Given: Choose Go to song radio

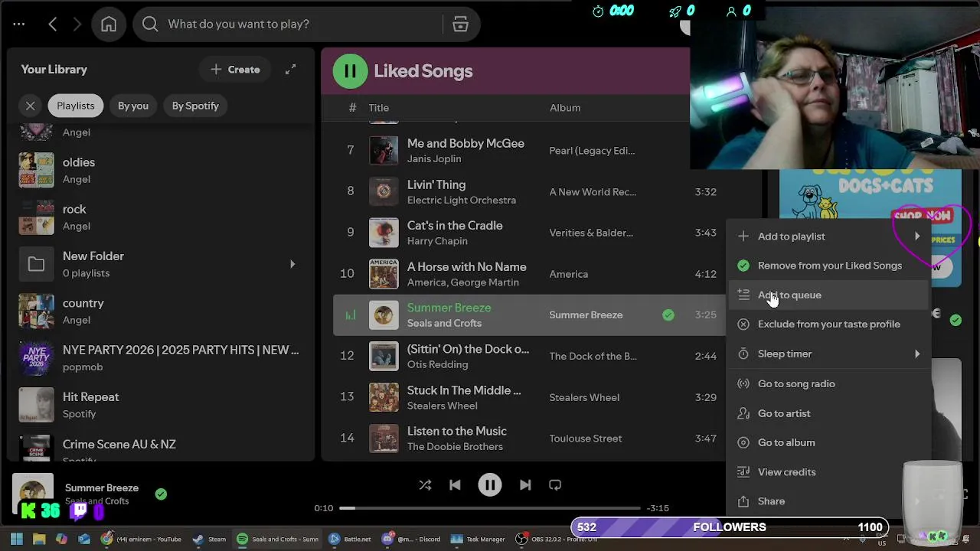Looking at the screenshot, I should (828, 384).
